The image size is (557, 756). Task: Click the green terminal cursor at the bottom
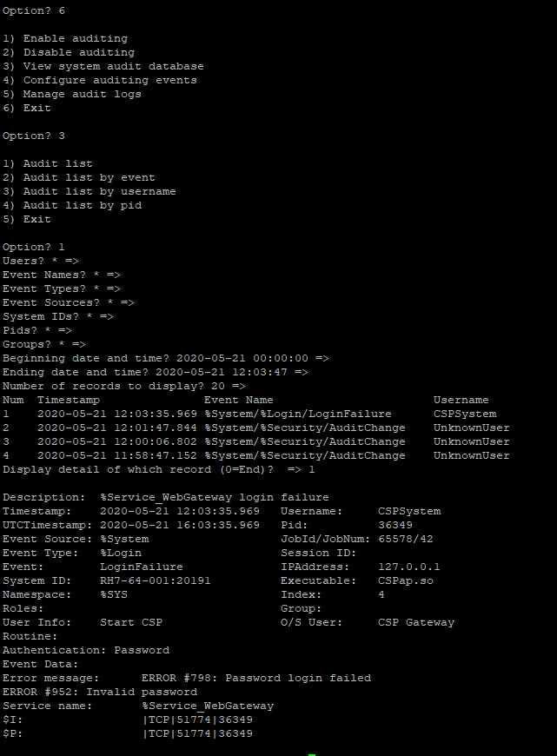(x=312, y=753)
